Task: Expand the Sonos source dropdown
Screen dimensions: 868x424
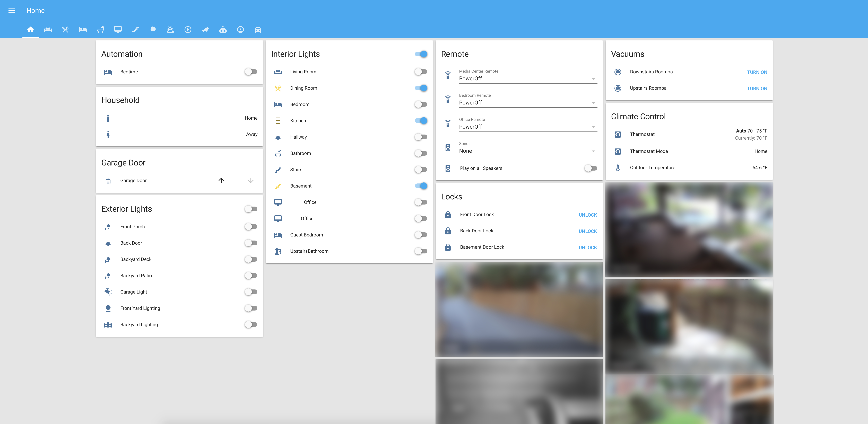Action: tap(528, 151)
